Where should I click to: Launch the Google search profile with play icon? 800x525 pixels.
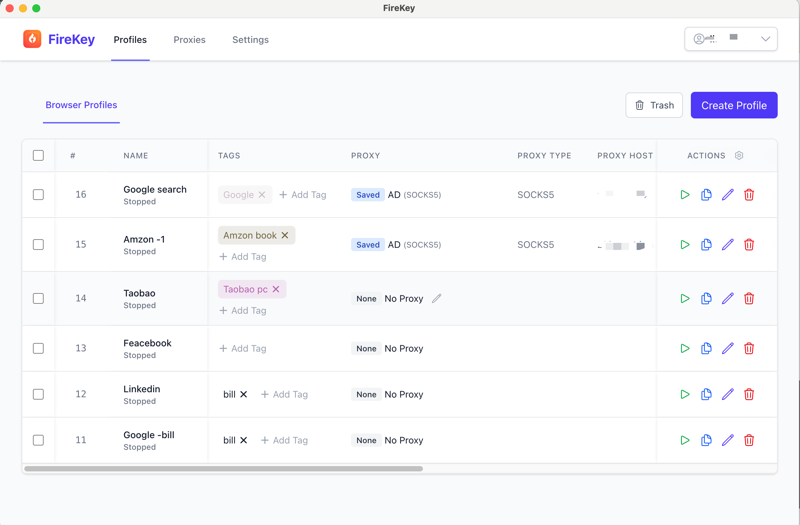(x=685, y=195)
